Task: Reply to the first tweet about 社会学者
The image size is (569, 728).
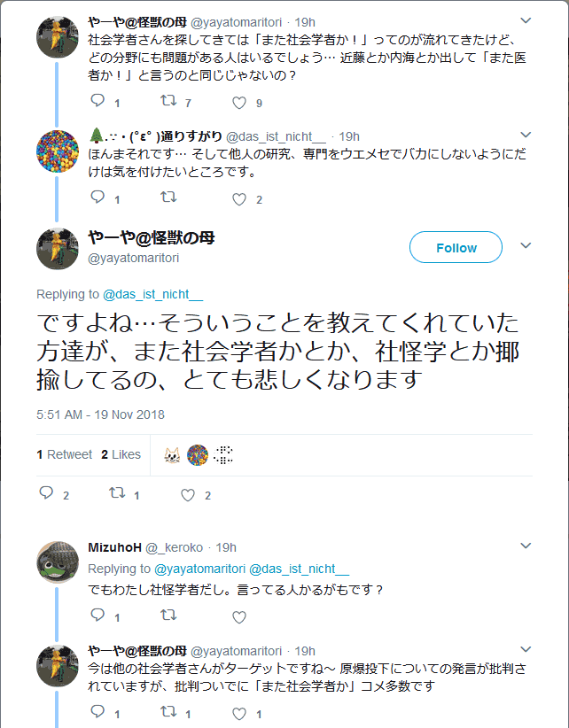Action: click(97, 103)
